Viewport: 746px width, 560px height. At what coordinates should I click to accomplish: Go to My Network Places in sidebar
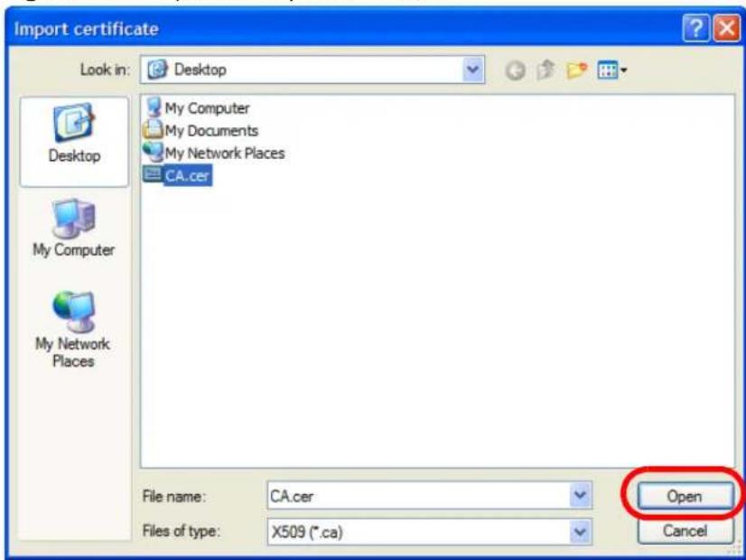[x=73, y=330]
